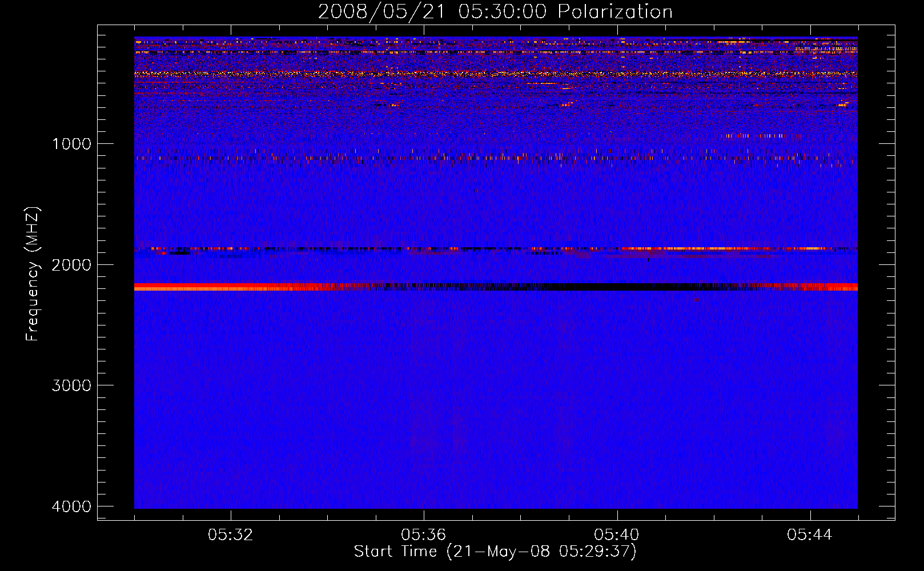Screen dimensions: 924x571
Task: Click the "05:36" time tick label
Action: coord(424,534)
